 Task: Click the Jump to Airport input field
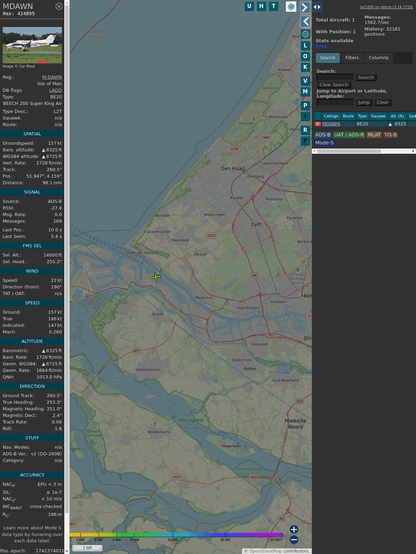click(335, 102)
